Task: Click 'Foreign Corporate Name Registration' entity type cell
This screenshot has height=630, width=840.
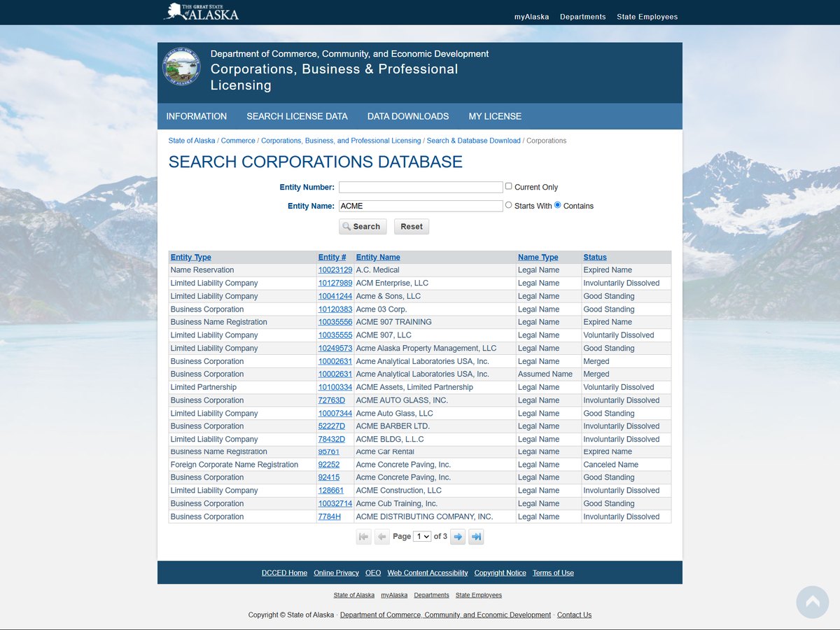Action: click(234, 465)
